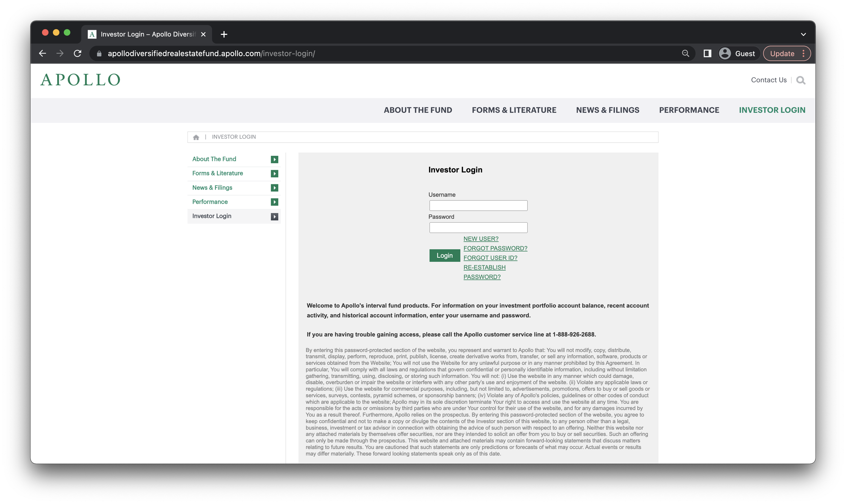Open the side panel icon
Viewport: 846px width, 504px height.
[x=707, y=53]
